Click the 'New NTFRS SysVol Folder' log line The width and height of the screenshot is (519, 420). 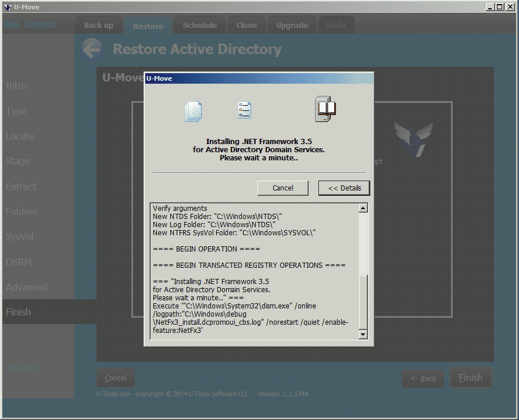[x=234, y=233]
